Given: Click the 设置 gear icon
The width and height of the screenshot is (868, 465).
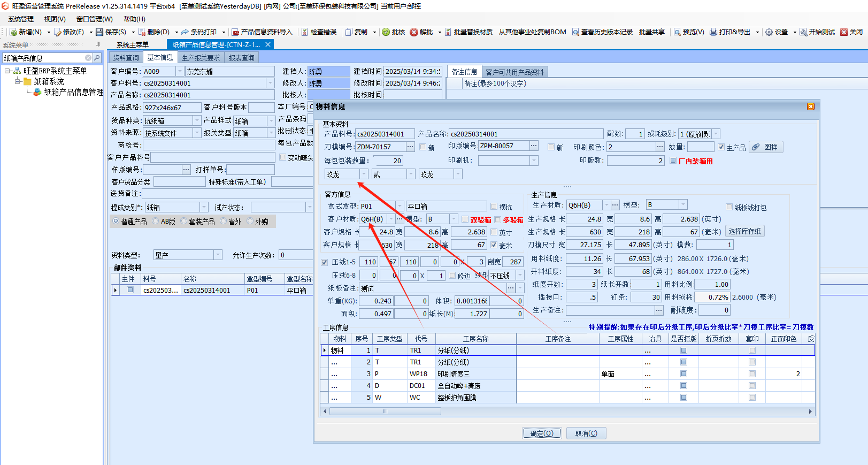Looking at the screenshot, I should click(x=769, y=32).
